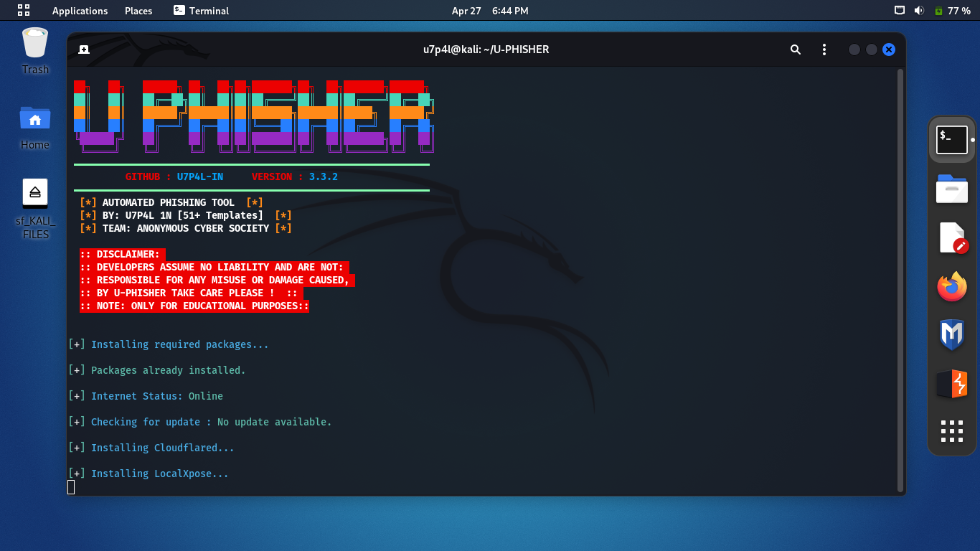Click 'BY U-PHISHER TAKE CARE PLEASE' line
This screenshot has width=980, height=551.
[x=192, y=293]
